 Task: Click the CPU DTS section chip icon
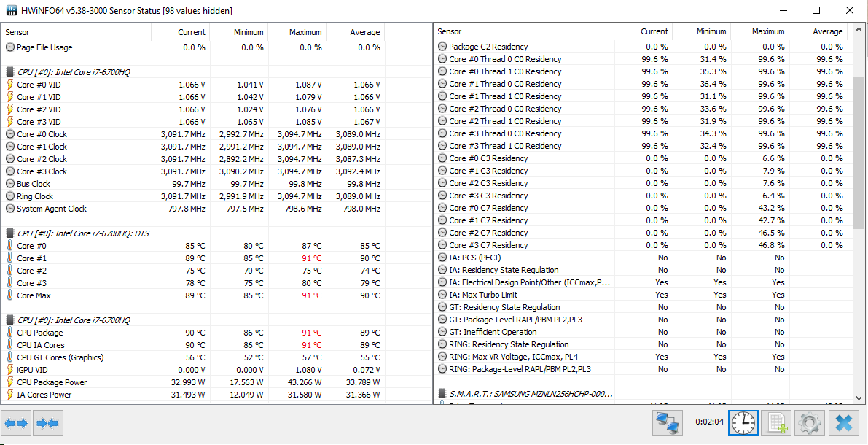click(10, 233)
